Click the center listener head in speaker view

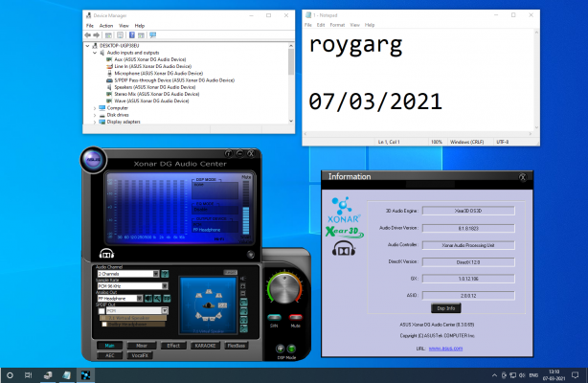tap(209, 305)
